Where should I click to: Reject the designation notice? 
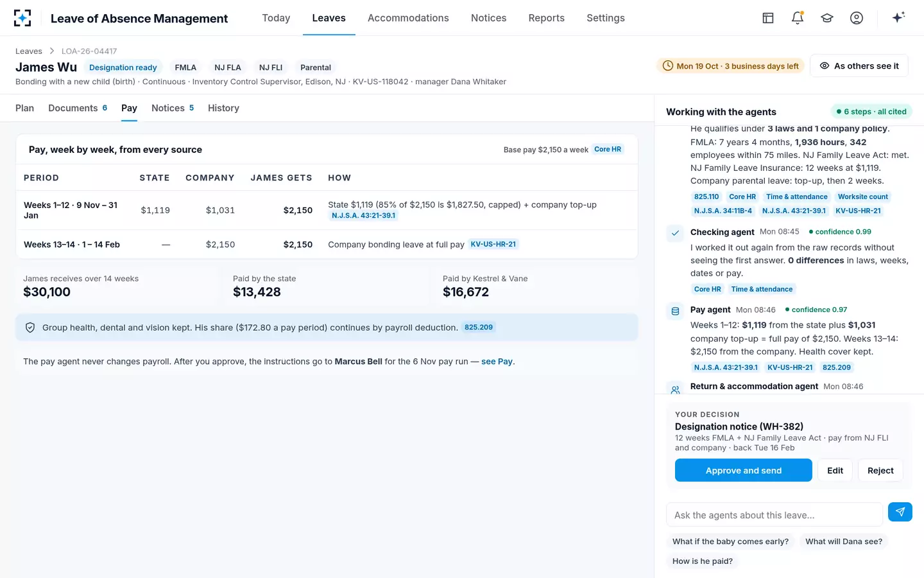click(880, 470)
